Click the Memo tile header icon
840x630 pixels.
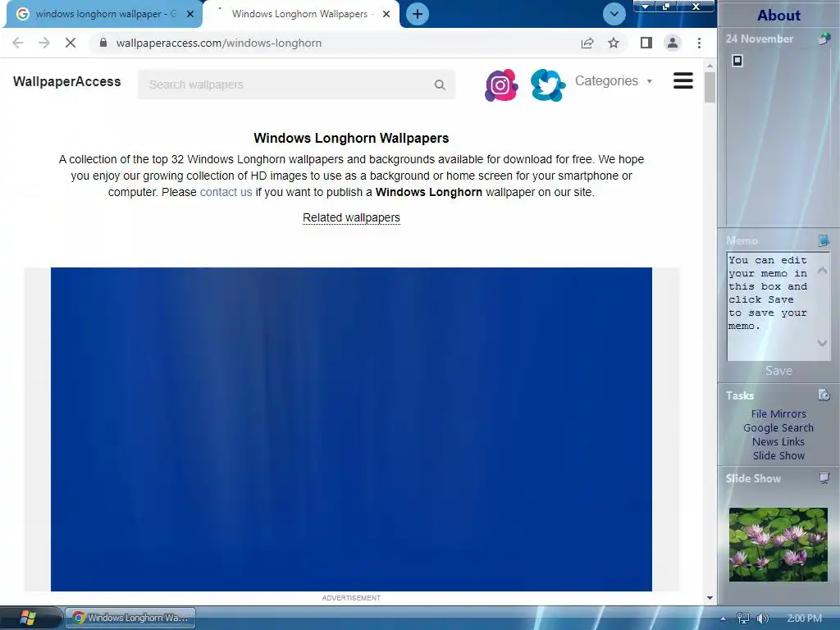click(824, 240)
